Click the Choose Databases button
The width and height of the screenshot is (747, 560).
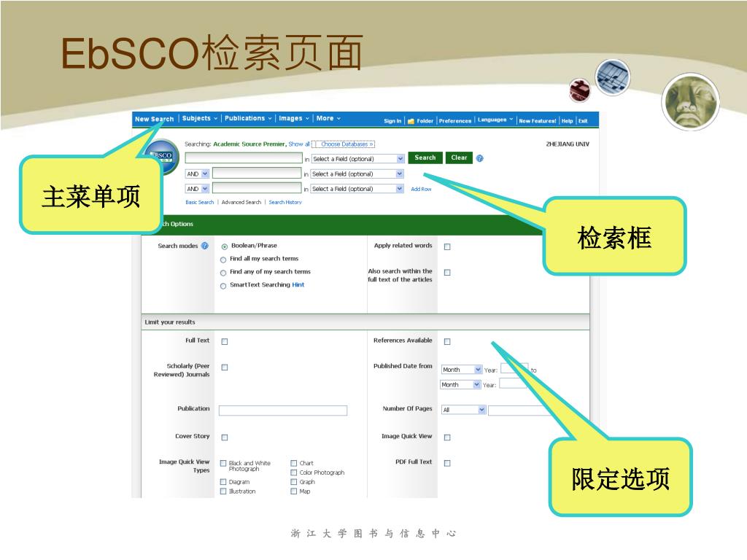[x=347, y=144]
